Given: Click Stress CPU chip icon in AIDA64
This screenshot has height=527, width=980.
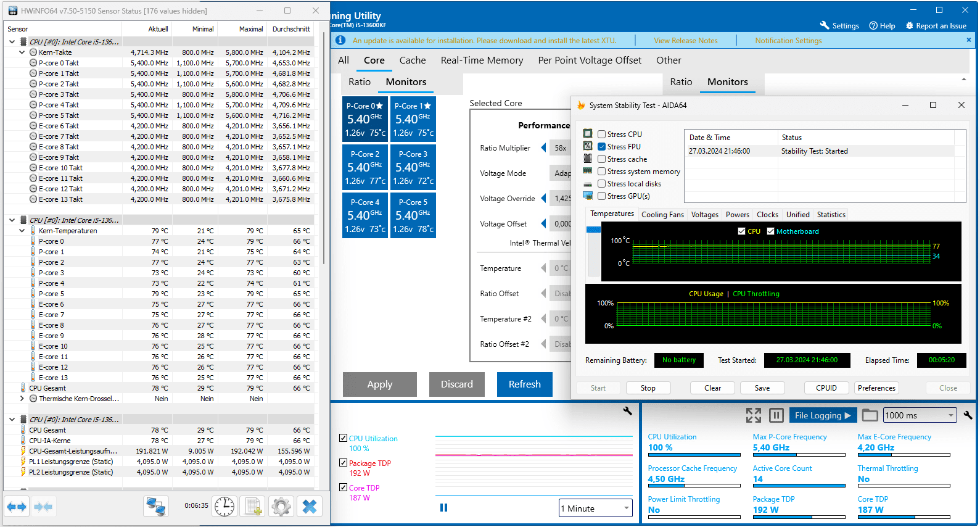Looking at the screenshot, I should (x=588, y=133).
